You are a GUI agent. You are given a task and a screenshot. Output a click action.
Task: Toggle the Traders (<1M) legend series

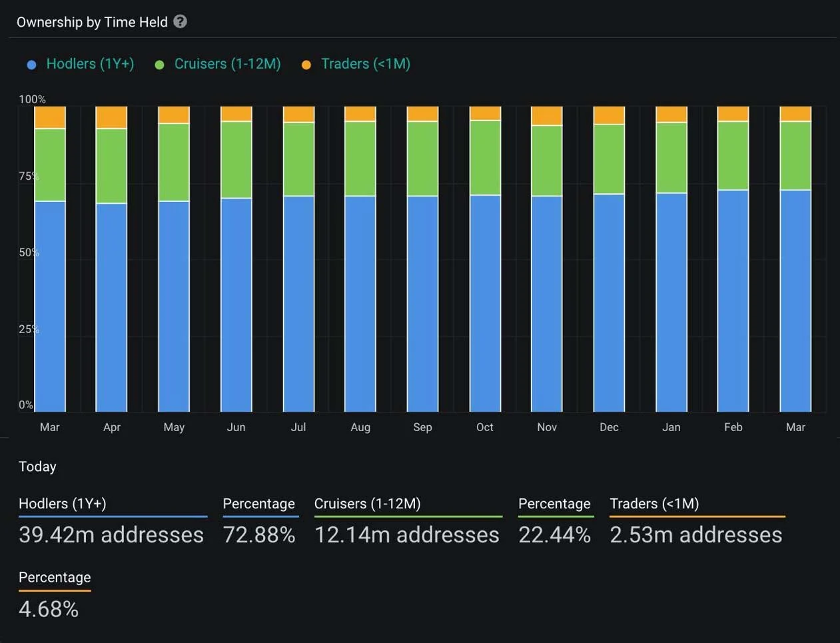(356, 64)
